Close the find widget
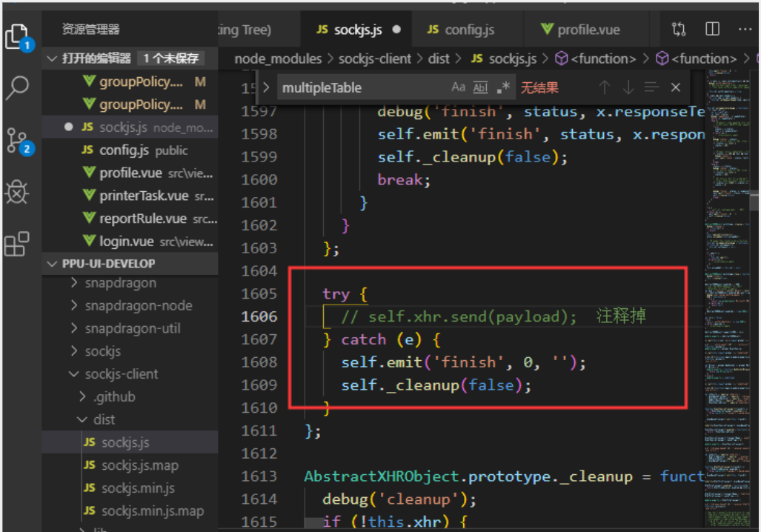This screenshot has height=532, width=761. pos(675,87)
